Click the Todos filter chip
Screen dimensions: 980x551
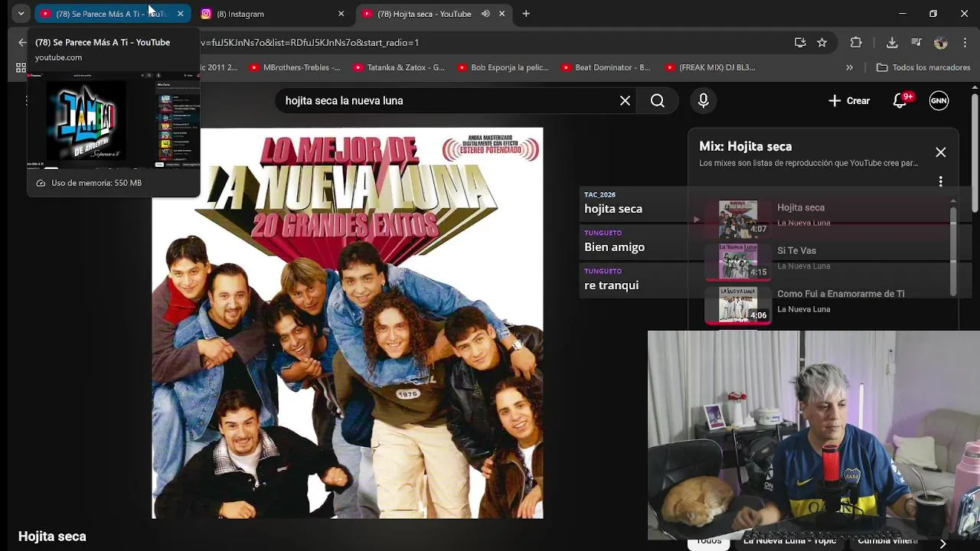pos(708,541)
